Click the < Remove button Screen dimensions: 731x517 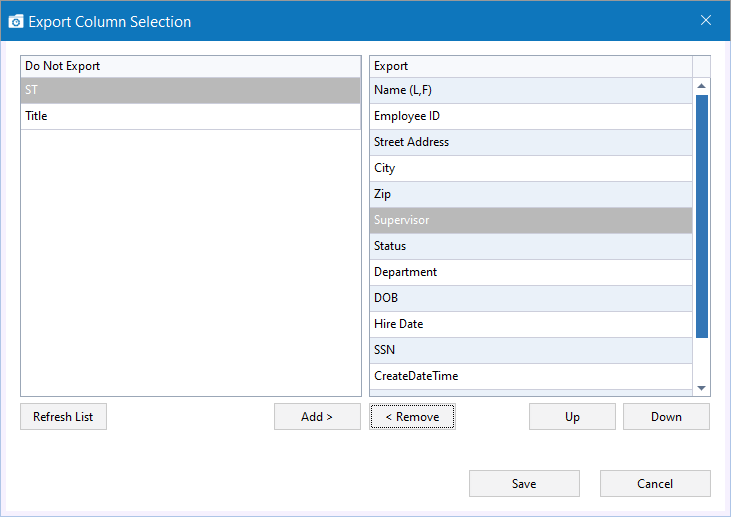412,416
